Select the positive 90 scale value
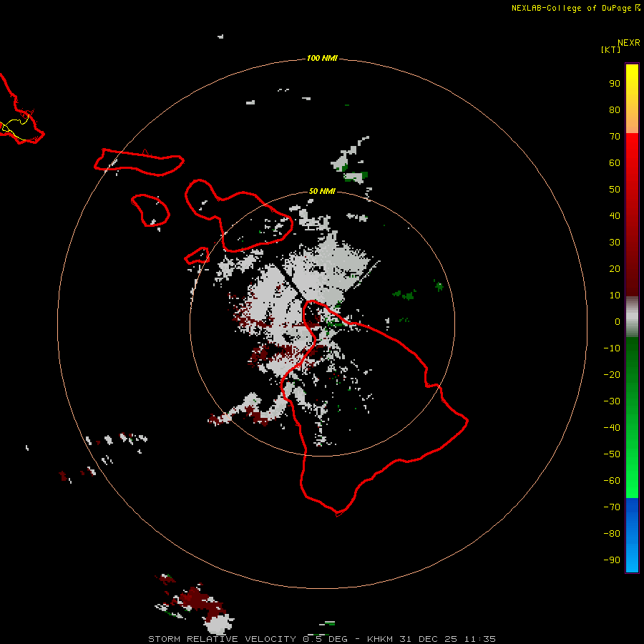Viewport: 644px width, 644px height. click(615, 84)
